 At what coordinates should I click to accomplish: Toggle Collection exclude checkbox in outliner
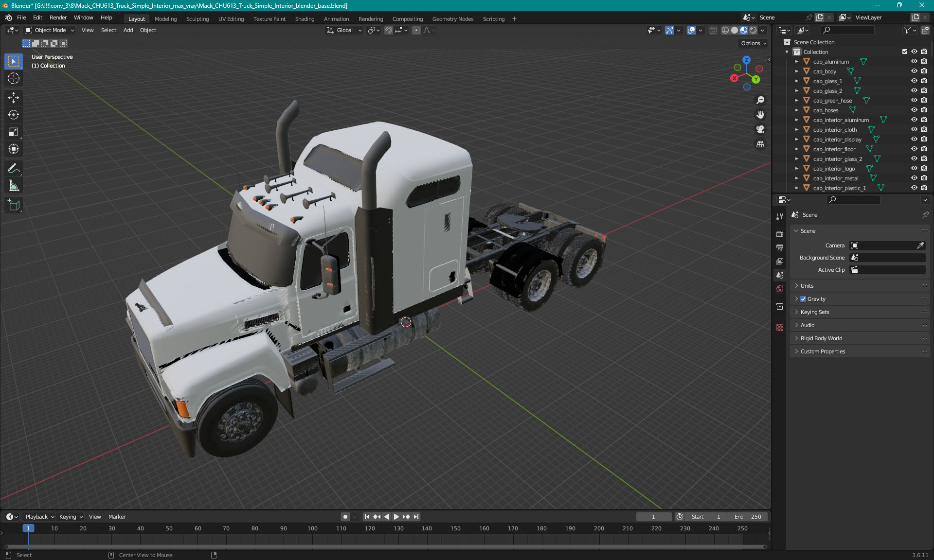[905, 52]
